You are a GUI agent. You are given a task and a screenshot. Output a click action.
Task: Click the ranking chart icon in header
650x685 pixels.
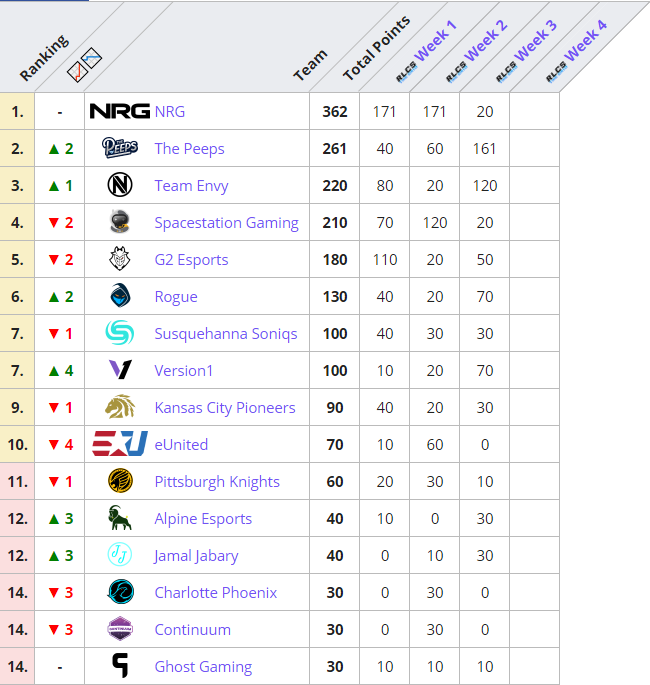pyautogui.click(x=84, y=64)
